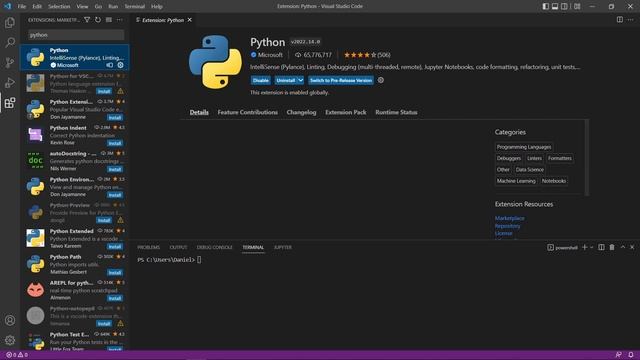
Task: Click the sync toggle icon on Python row
Action: (109, 65)
